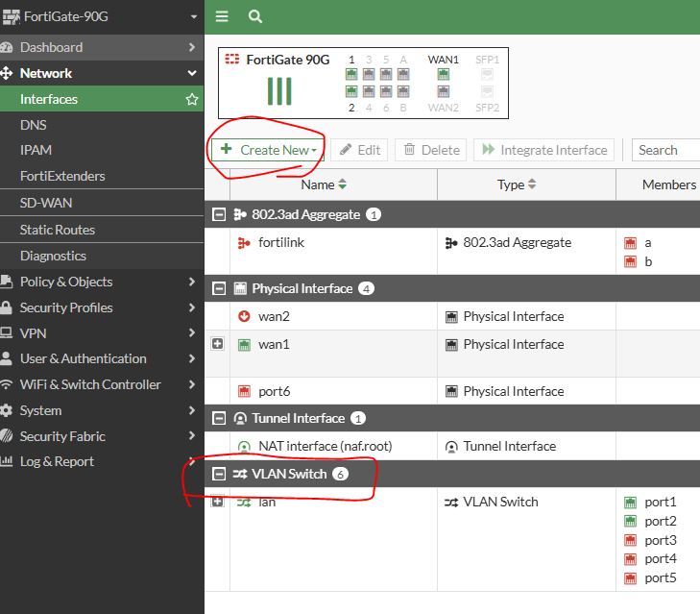Image resolution: width=700 pixels, height=614 pixels.
Task: Click SFP2 port icon in faceplate
Action: click(487, 91)
